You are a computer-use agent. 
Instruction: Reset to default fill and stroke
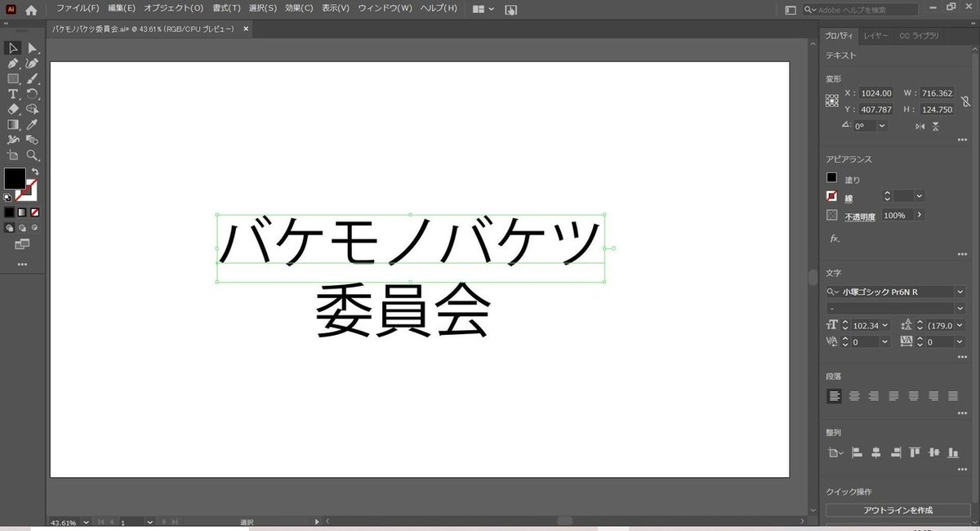7,197
